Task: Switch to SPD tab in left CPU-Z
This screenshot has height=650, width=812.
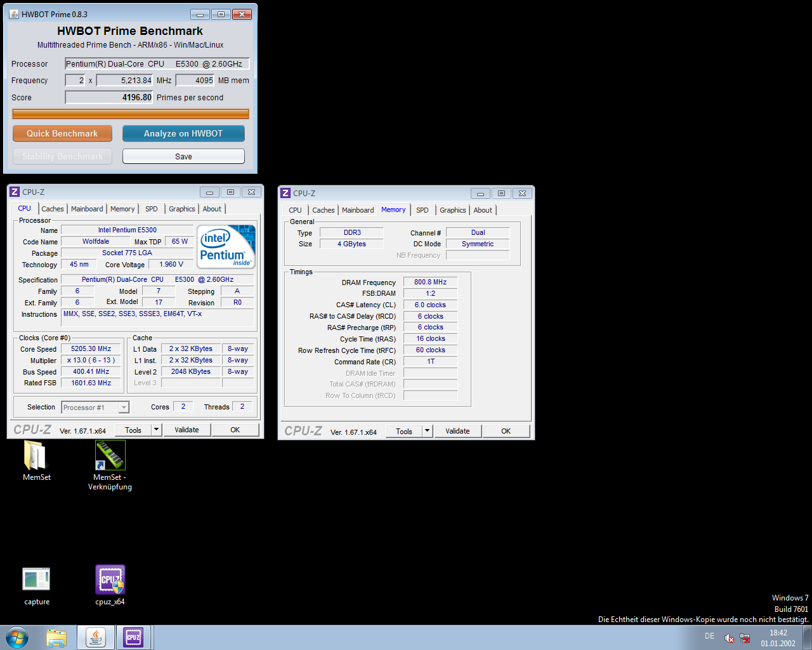Action: pyautogui.click(x=151, y=209)
